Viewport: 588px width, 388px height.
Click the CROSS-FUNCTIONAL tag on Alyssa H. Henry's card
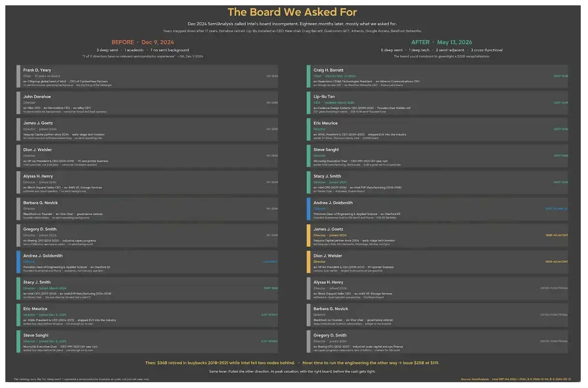pyautogui.click(x=554, y=288)
